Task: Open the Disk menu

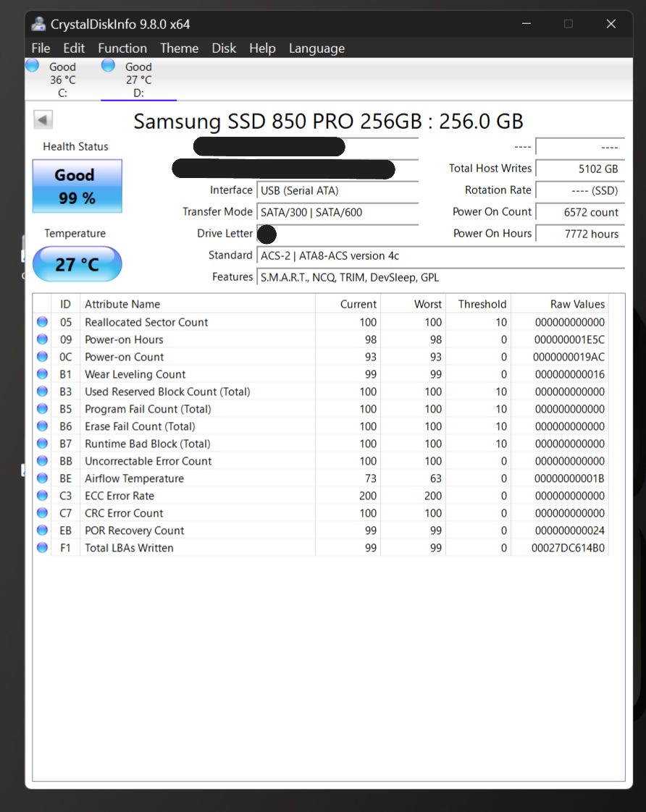Action: [224, 48]
